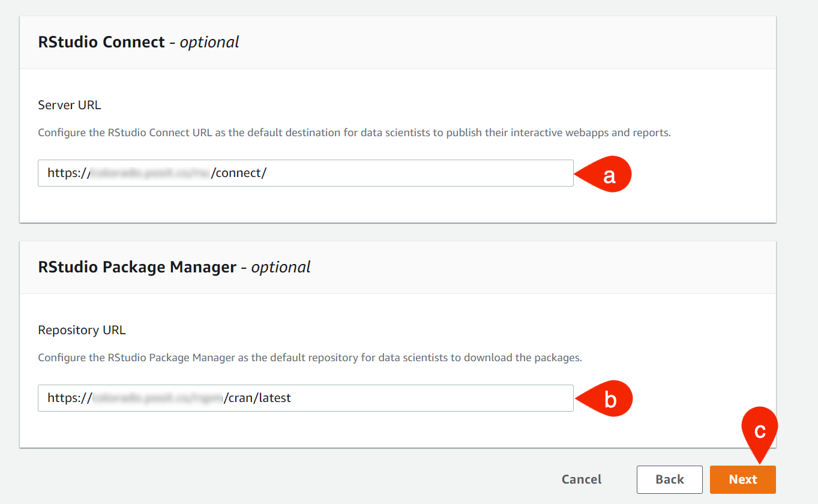Focus the Package Manager Repository URL field
This screenshot has width=818, height=504.
(x=420, y=398)
